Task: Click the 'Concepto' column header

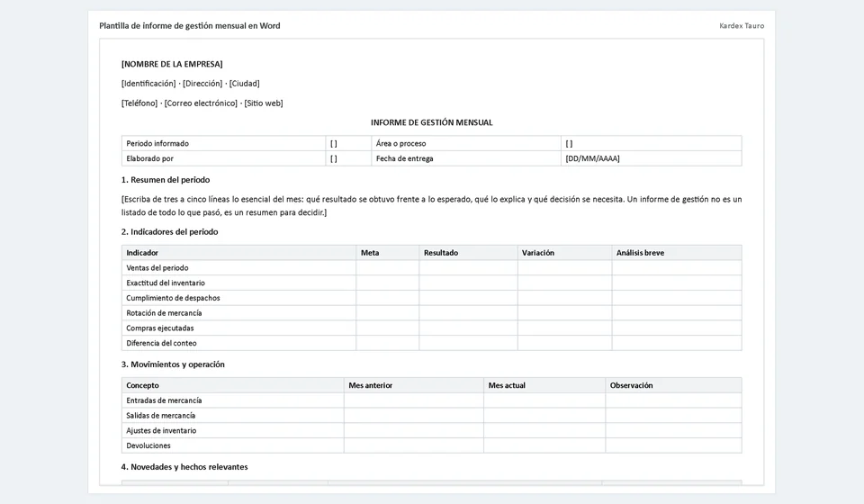Action: (232, 385)
